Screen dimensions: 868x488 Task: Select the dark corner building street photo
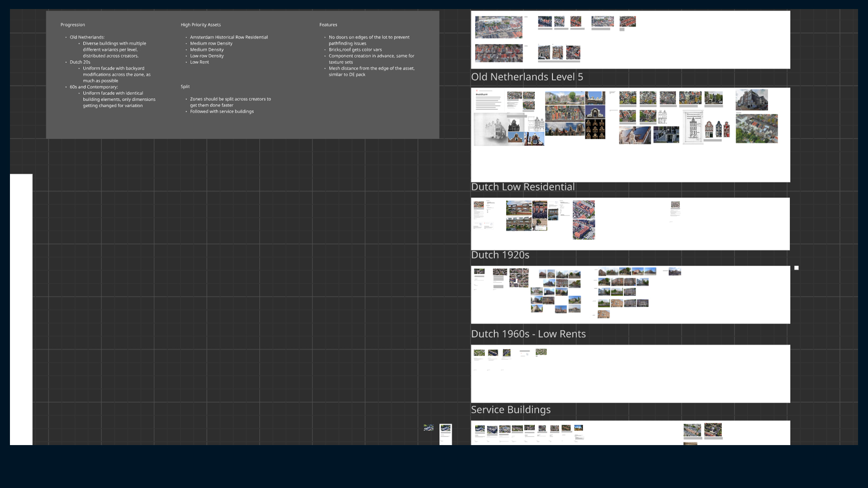751,100
